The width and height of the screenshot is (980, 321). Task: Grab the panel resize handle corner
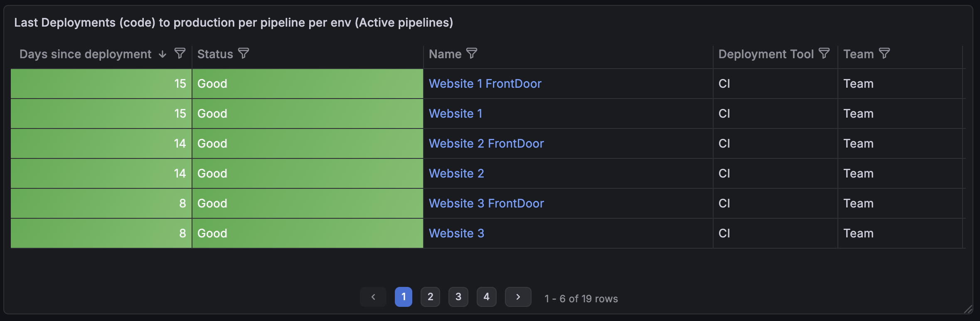point(968,309)
